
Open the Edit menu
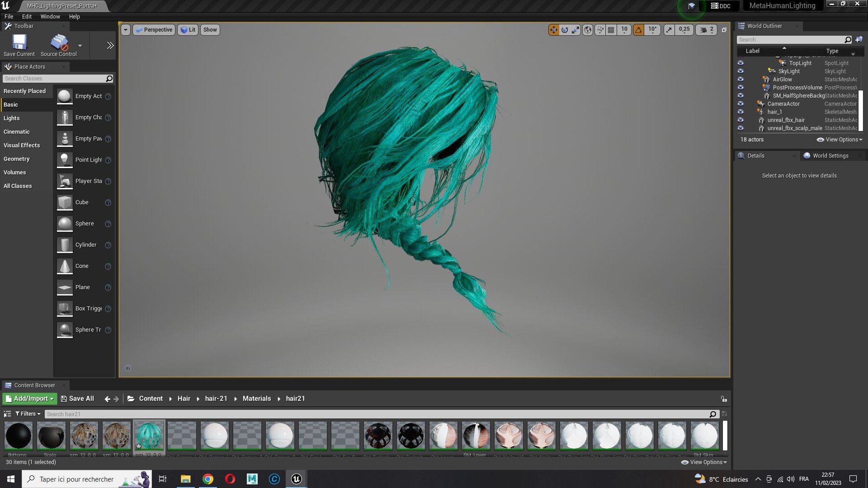click(27, 16)
